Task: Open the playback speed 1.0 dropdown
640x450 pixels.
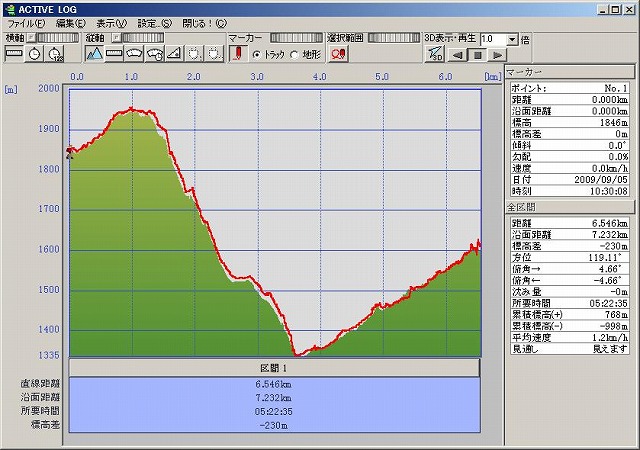Action: [x=512, y=40]
